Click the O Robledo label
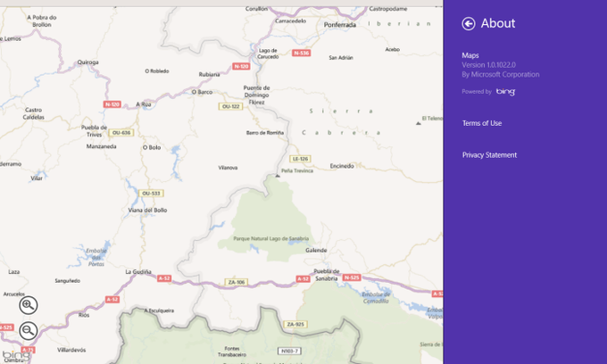The width and height of the screenshot is (607, 364). [x=157, y=71]
